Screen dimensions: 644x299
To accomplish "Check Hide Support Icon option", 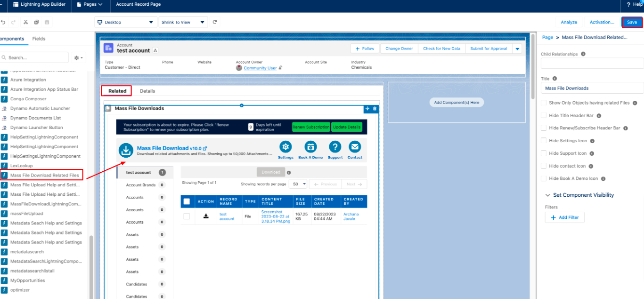I will point(544,153).
